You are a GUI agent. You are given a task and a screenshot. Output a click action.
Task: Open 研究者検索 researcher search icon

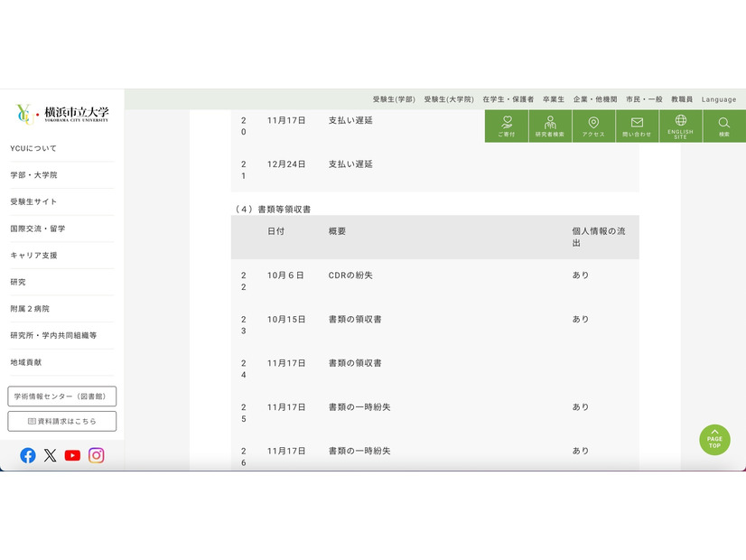tap(550, 126)
